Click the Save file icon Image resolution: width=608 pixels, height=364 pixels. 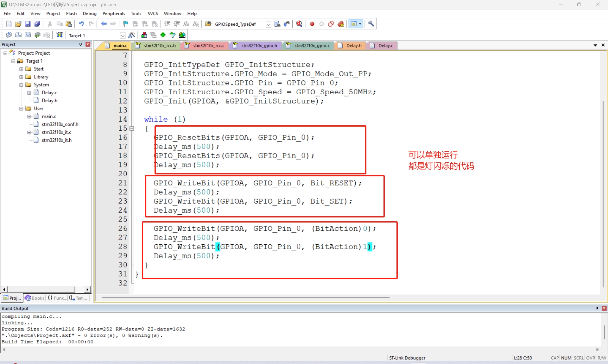[x=28, y=24]
